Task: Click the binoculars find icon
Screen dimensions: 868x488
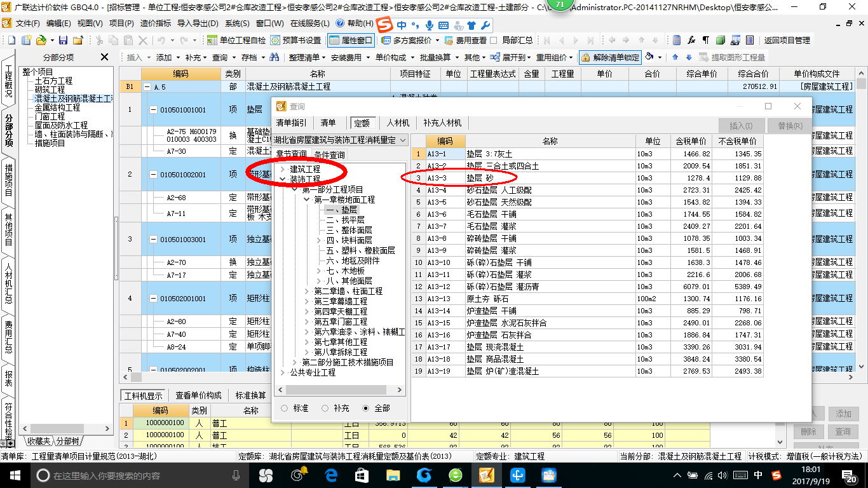Action: [x=275, y=57]
